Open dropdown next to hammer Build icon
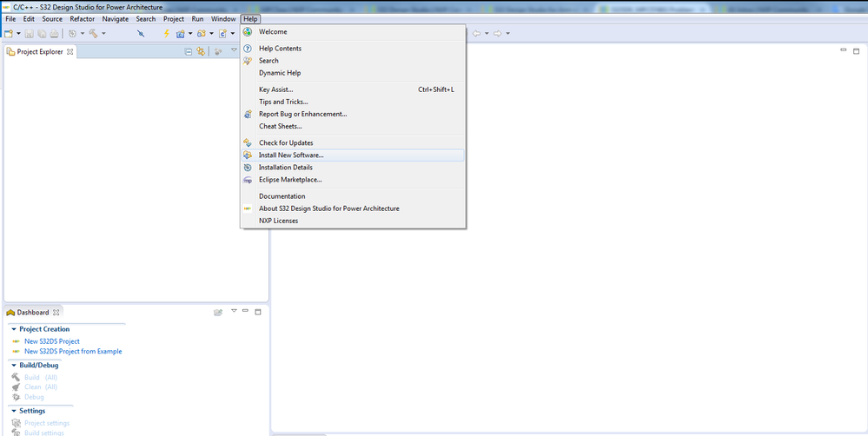Screen dimensions: 868x436 pyautogui.click(x=103, y=34)
